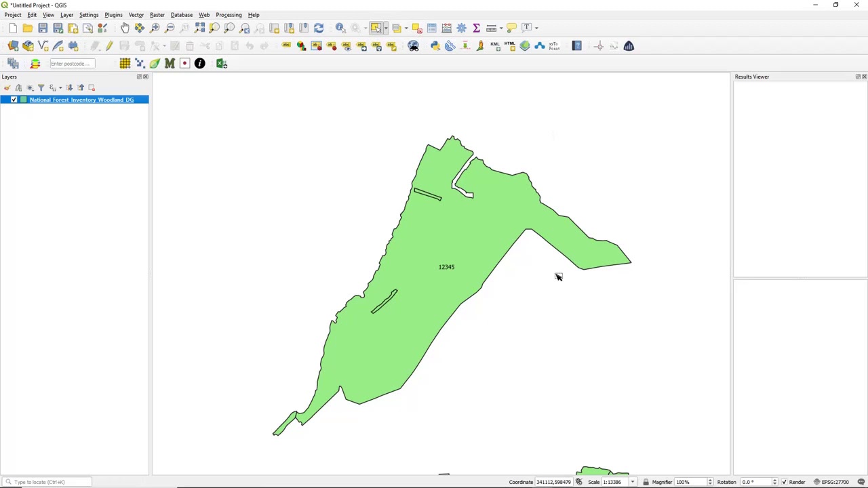Toggle the Render checkbox in status bar
The image size is (868, 488).
click(x=785, y=482)
